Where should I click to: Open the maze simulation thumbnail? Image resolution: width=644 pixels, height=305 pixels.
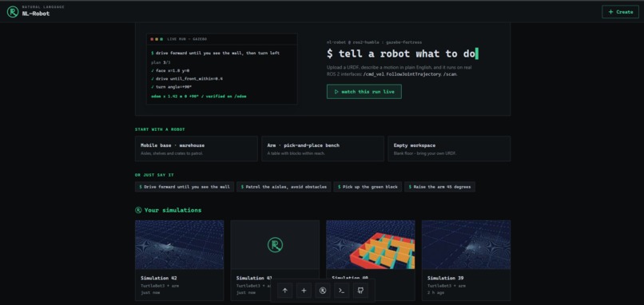[x=371, y=244]
